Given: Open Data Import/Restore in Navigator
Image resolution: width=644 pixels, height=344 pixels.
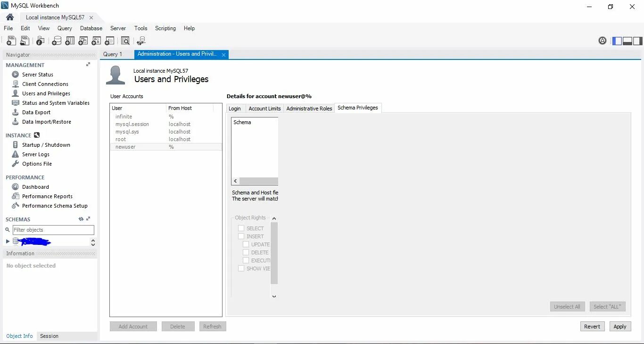Looking at the screenshot, I should [47, 122].
